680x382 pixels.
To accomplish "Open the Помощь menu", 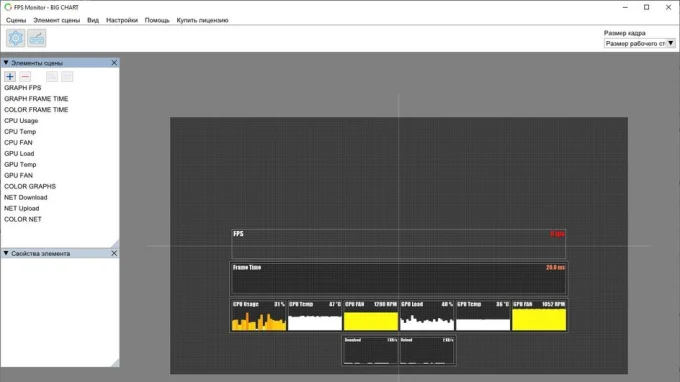I will click(157, 20).
